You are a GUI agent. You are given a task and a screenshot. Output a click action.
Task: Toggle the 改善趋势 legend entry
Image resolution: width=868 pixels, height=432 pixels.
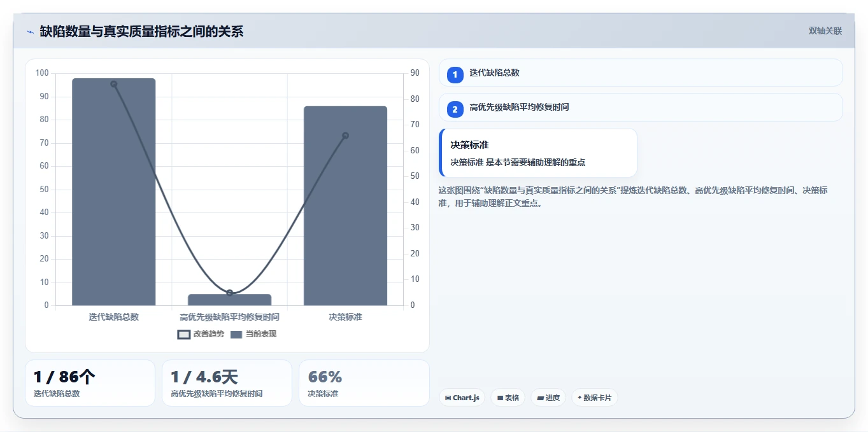pyautogui.click(x=201, y=334)
